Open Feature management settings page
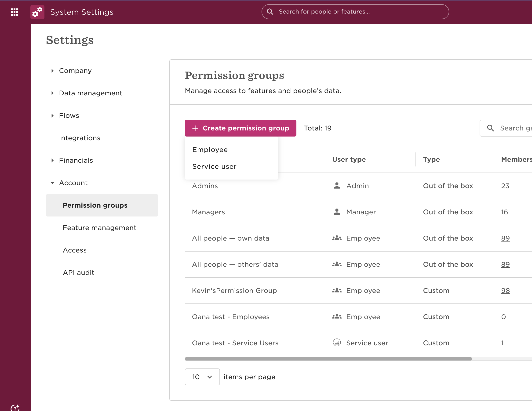 (99, 228)
